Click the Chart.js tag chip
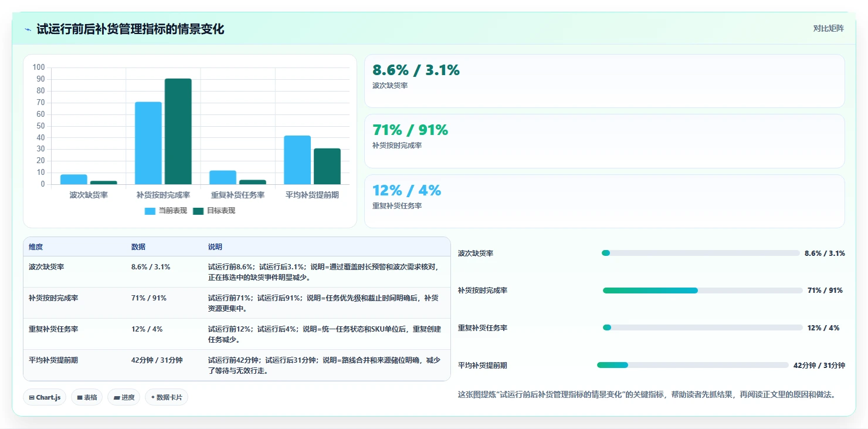 tap(45, 397)
